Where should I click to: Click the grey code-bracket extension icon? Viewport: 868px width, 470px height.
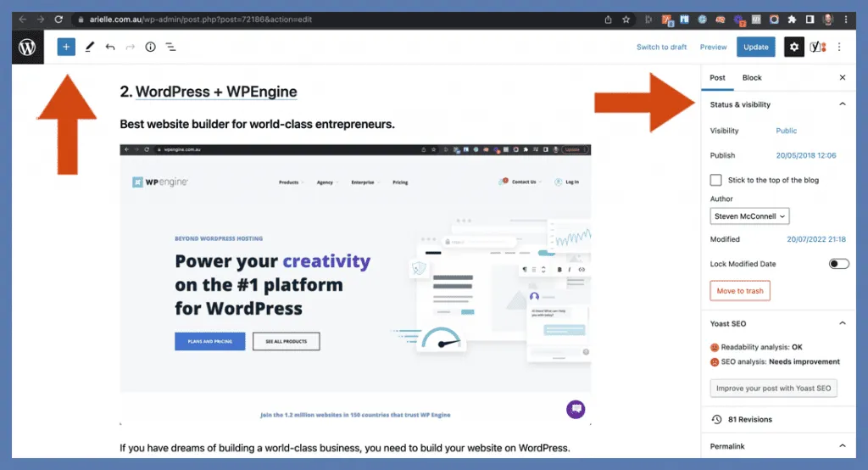[756, 20]
